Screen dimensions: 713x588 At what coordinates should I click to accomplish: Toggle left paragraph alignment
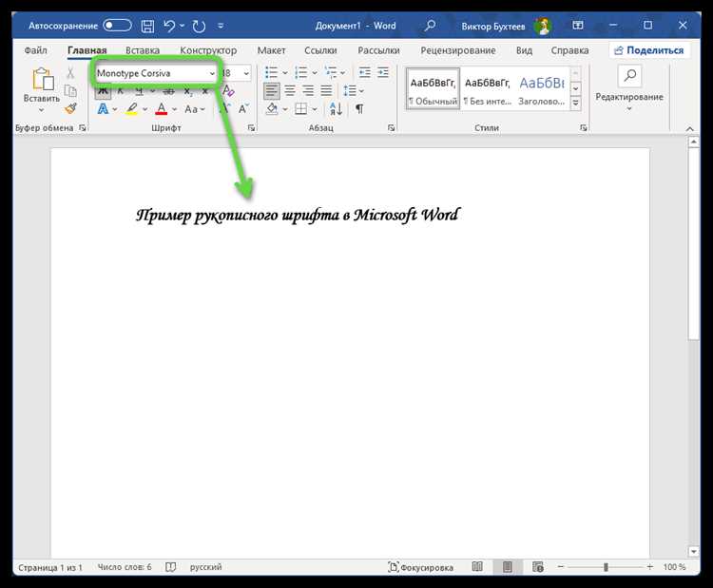click(x=272, y=91)
